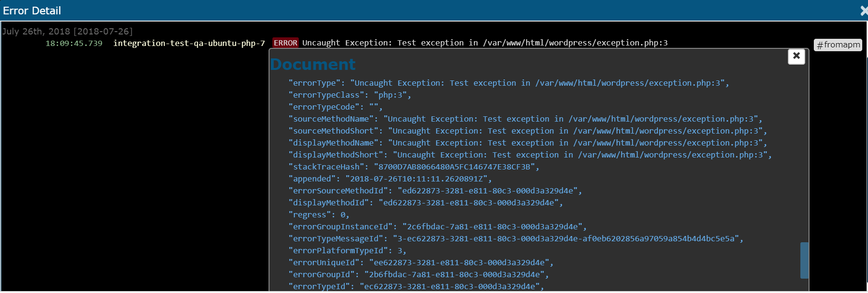Click the "errorTypeMessageId" line

tap(516, 239)
